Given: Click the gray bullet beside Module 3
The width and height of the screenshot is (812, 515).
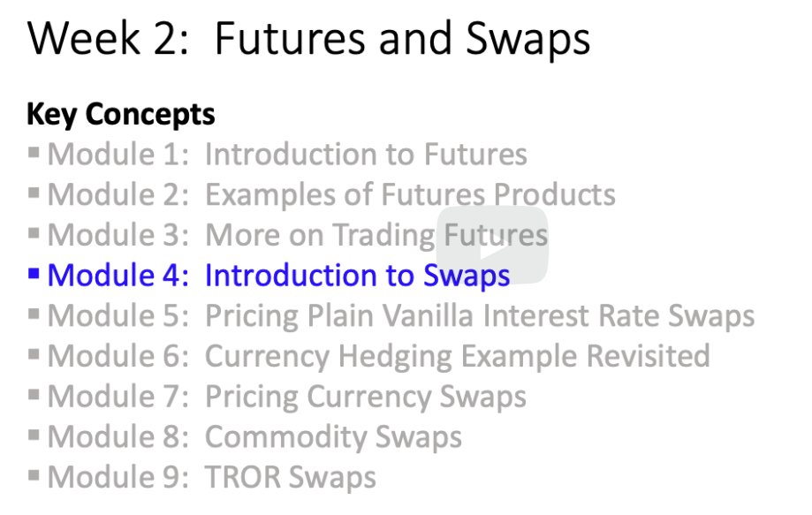Looking at the screenshot, I should [x=34, y=233].
